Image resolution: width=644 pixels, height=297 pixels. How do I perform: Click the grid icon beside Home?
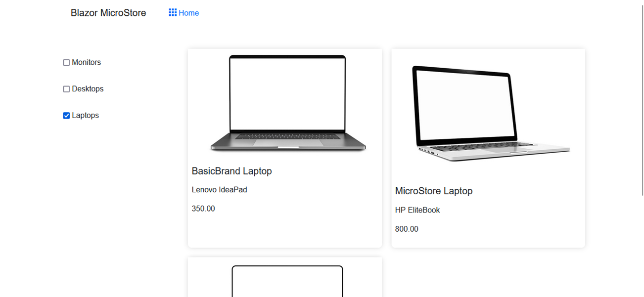(x=173, y=13)
